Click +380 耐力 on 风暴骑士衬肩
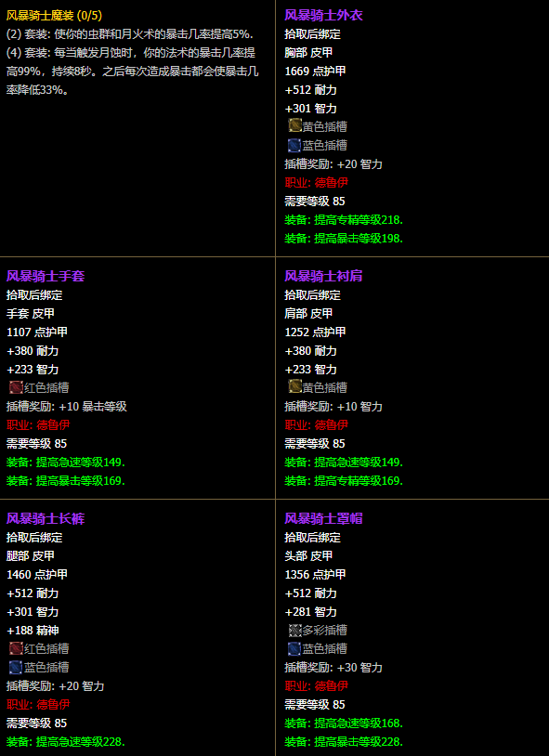This screenshot has height=756, width=549. 310,350
